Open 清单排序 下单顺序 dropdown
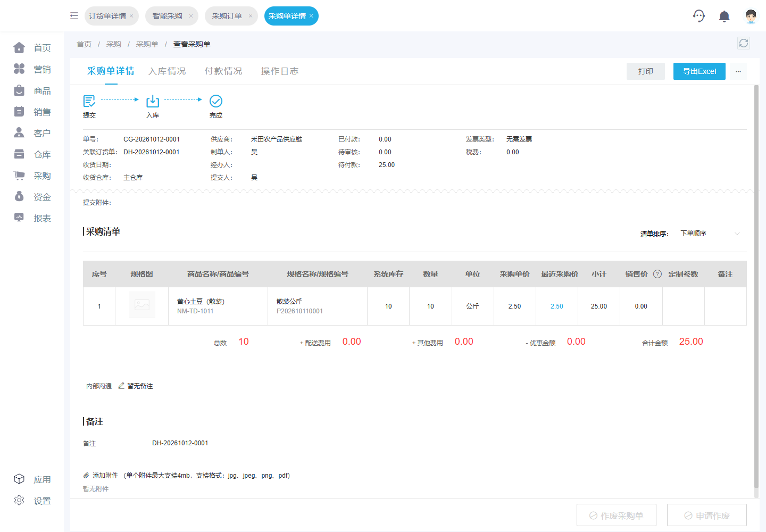 pos(710,234)
